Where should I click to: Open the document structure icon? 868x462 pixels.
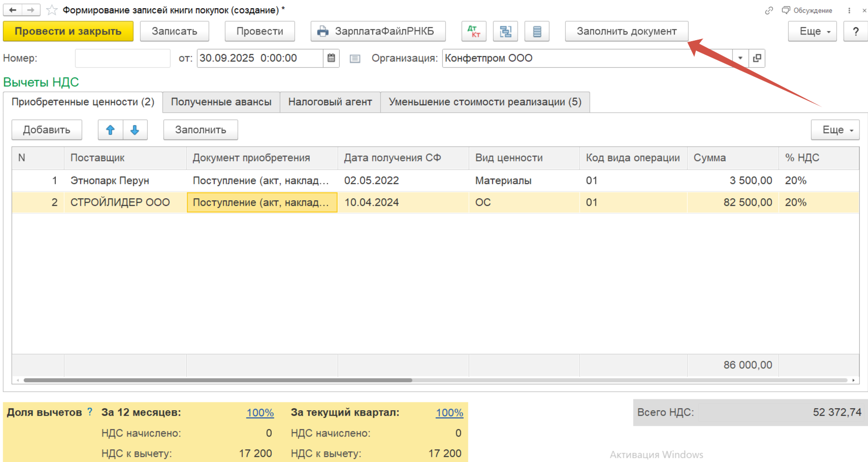pyautogui.click(x=505, y=32)
